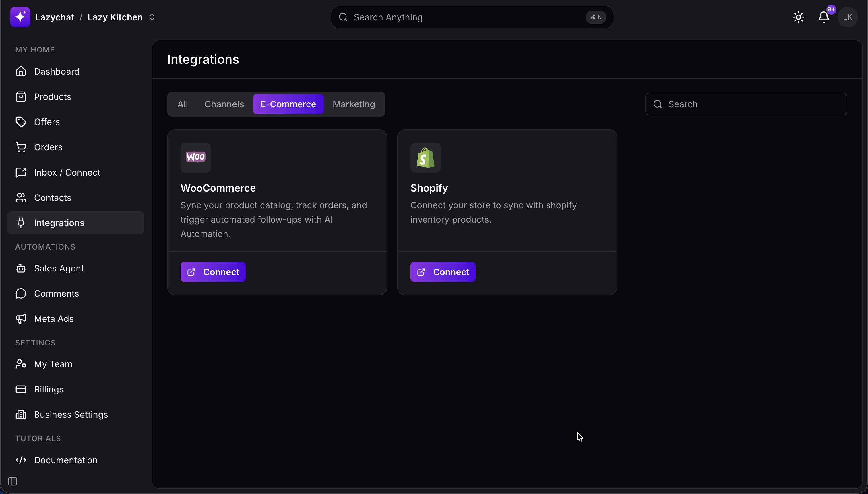Open the LK user avatar menu
This screenshot has height=494, width=868.
(x=848, y=17)
